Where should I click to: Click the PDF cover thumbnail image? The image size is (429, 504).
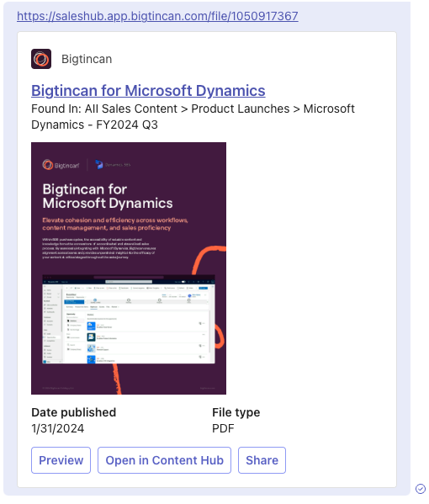(x=129, y=268)
